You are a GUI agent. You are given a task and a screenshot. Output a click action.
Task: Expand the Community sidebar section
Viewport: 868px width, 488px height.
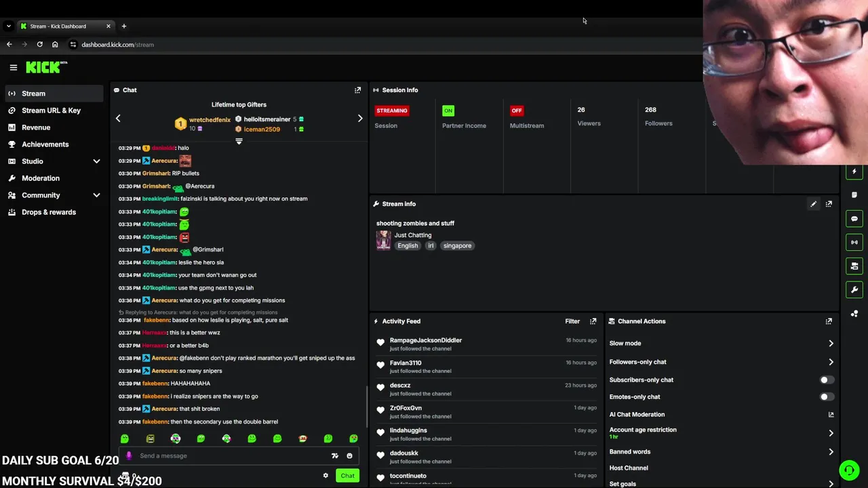pyautogui.click(x=96, y=195)
